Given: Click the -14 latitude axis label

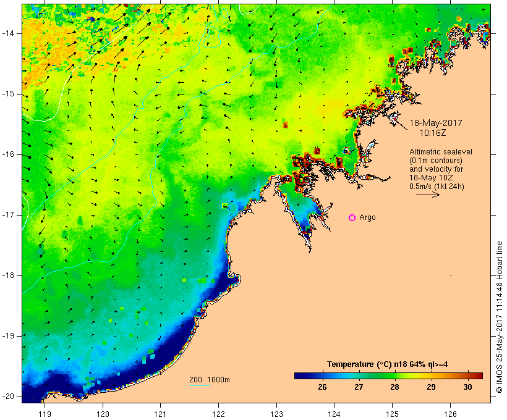Looking at the screenshot, I should (8, 33).
